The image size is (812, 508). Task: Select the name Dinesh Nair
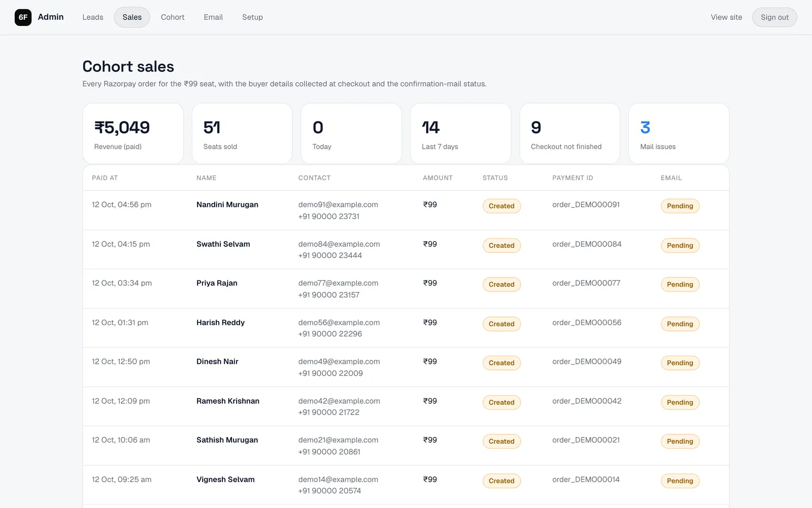coord(217,362)
